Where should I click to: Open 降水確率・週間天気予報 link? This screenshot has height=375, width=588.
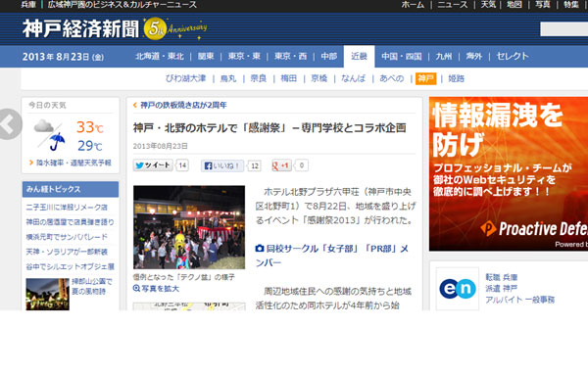click(73, 163)
